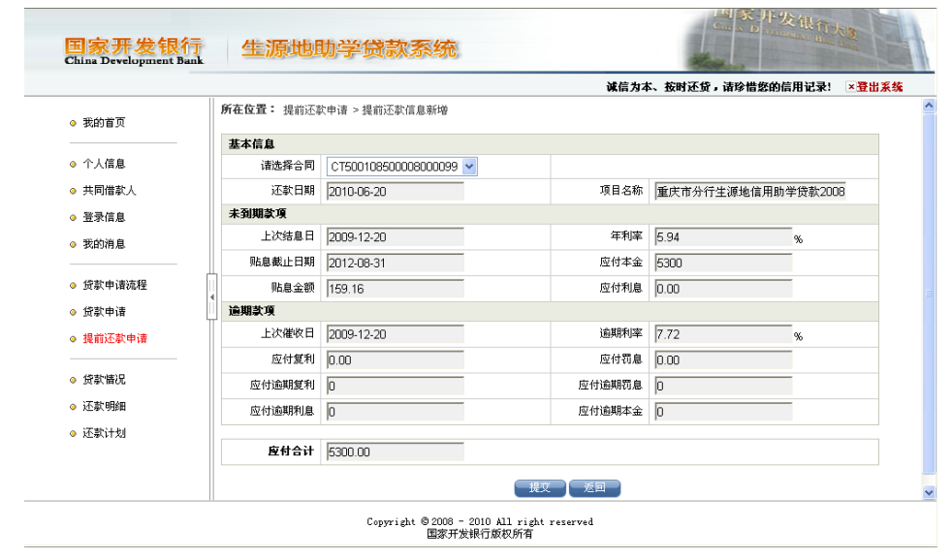Click the 年利率 field showing 5.94
This screenshot has height=560, width=952.
click(723, 237)
